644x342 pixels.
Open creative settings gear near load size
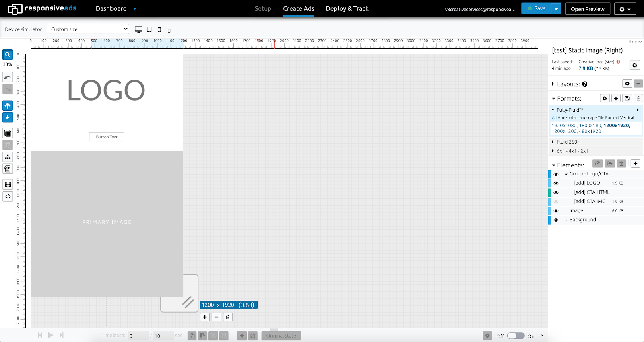click(x=635, y=65)
